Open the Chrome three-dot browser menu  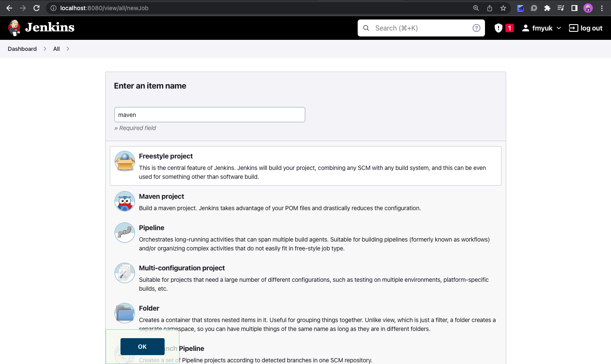(x=602, y=8)
